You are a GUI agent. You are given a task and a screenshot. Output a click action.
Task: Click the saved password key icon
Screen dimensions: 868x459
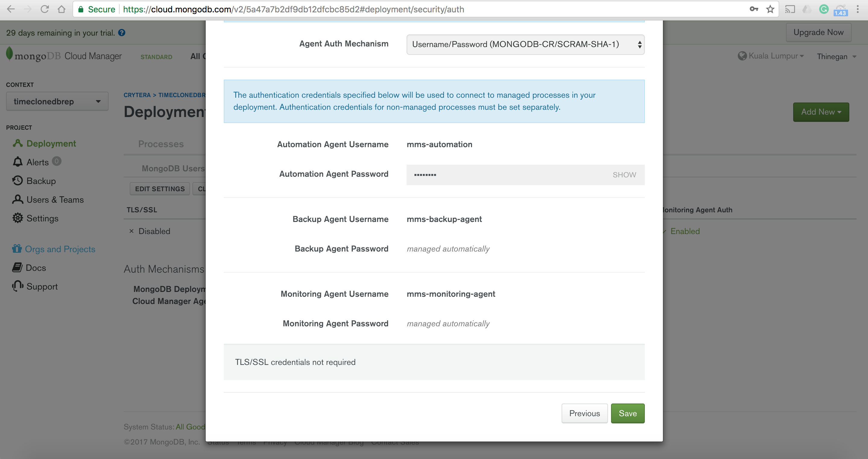click(754, 9)
